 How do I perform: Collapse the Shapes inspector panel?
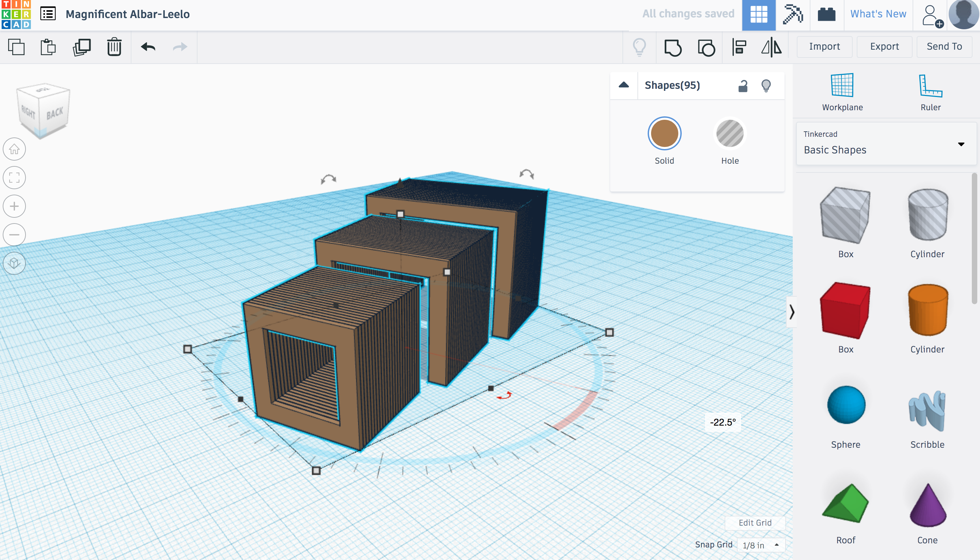623,85
